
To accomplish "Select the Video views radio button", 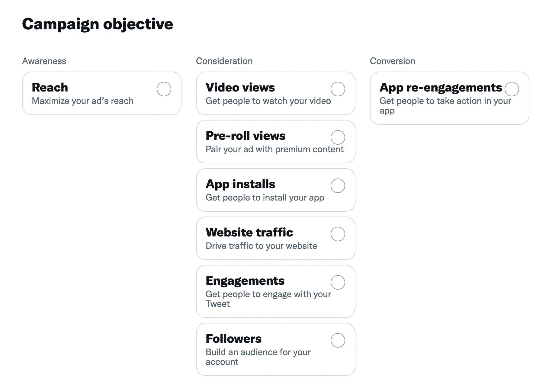I will (337, 89).
